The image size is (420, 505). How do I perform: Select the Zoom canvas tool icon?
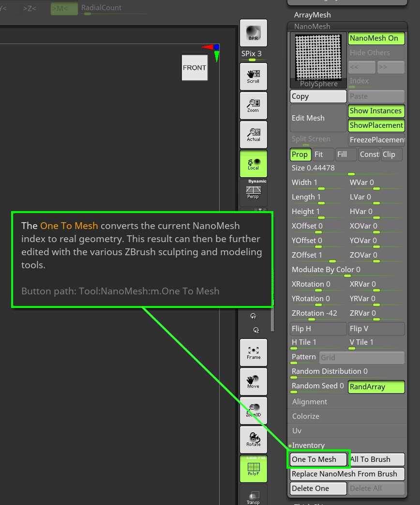tap(253, 106)
